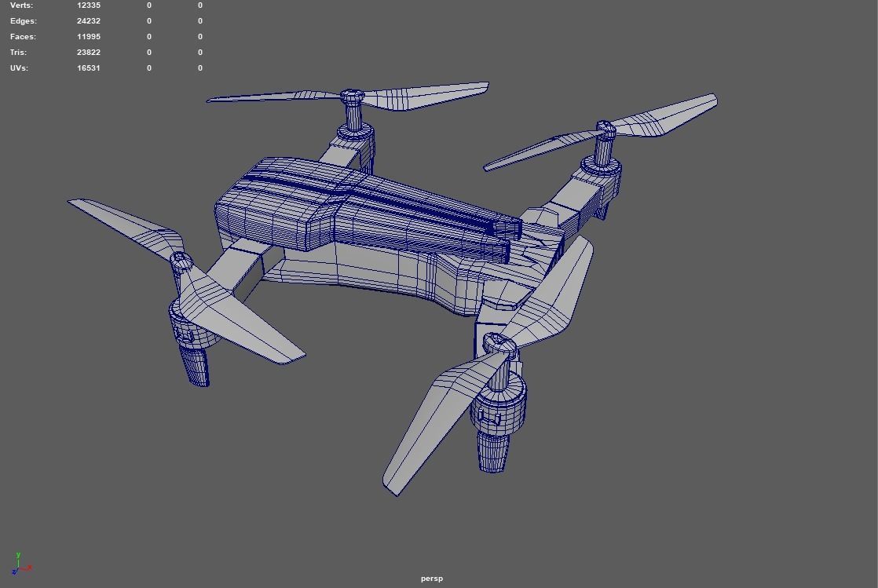
Task: Click the UVs label in the HUD
Action: [x=19, y=68]
